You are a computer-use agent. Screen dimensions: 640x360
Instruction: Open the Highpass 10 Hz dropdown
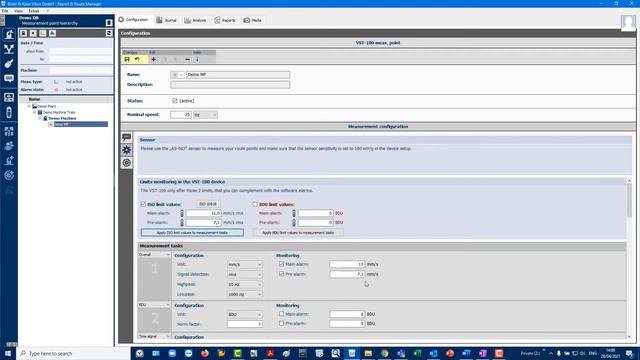244,284
